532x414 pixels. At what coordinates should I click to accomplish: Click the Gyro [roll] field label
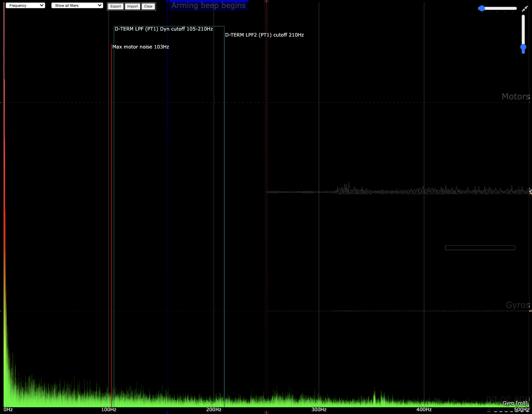click(x=515, y=403)
